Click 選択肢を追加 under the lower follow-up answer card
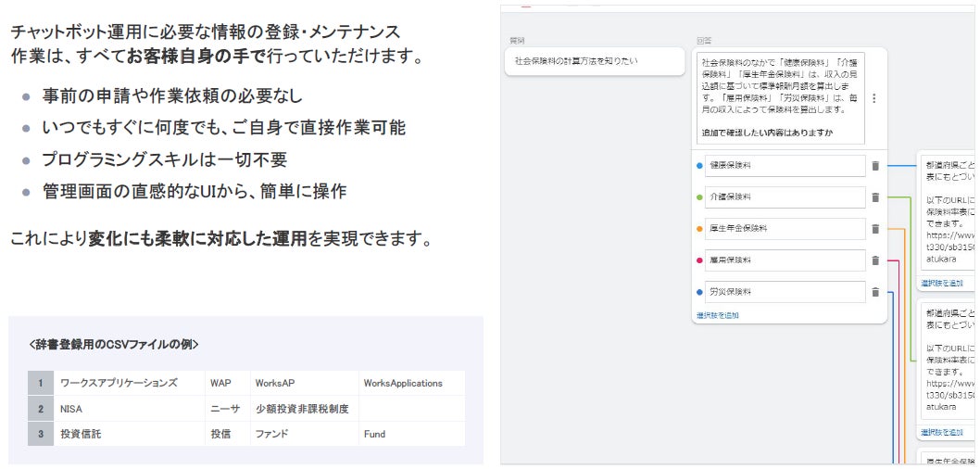The image size is (980, 469). coord(942,432)
